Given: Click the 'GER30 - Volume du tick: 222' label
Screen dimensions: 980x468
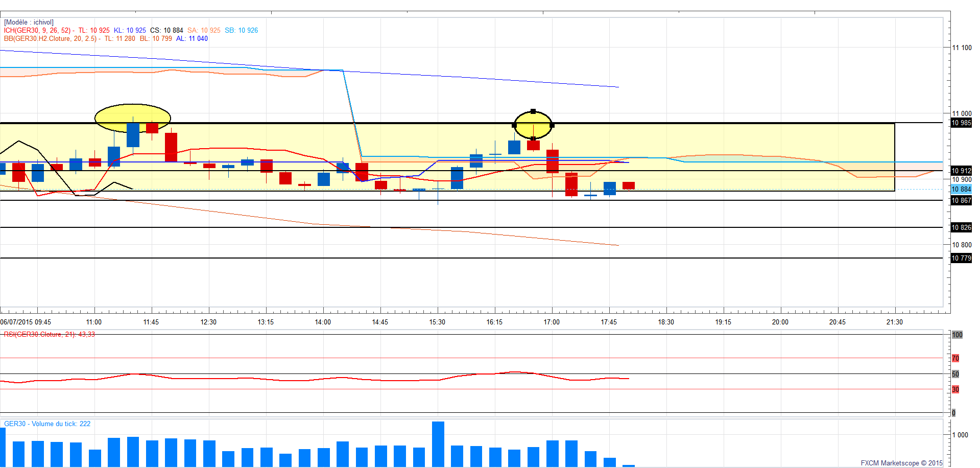Looking at the screenshot, I should click(47, 424).
